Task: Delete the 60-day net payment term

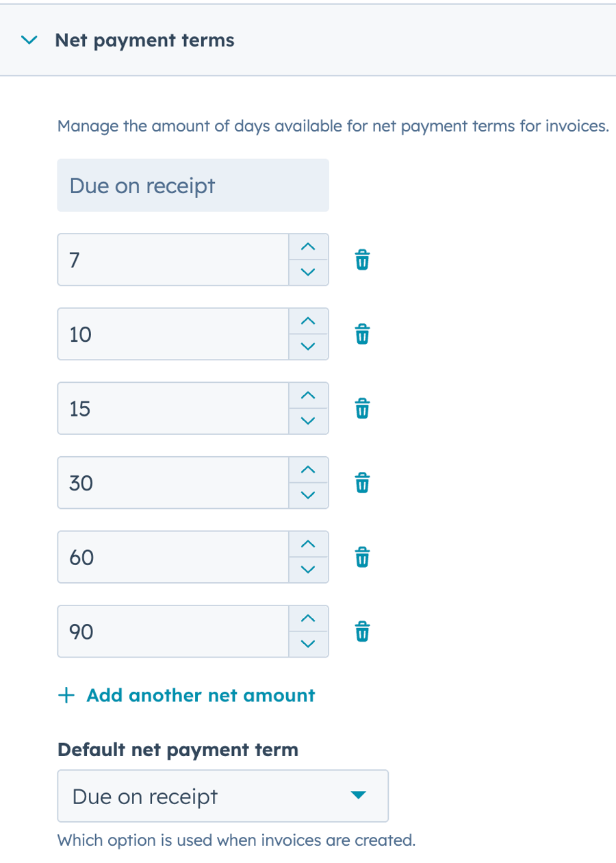Action: coord(361,557)
